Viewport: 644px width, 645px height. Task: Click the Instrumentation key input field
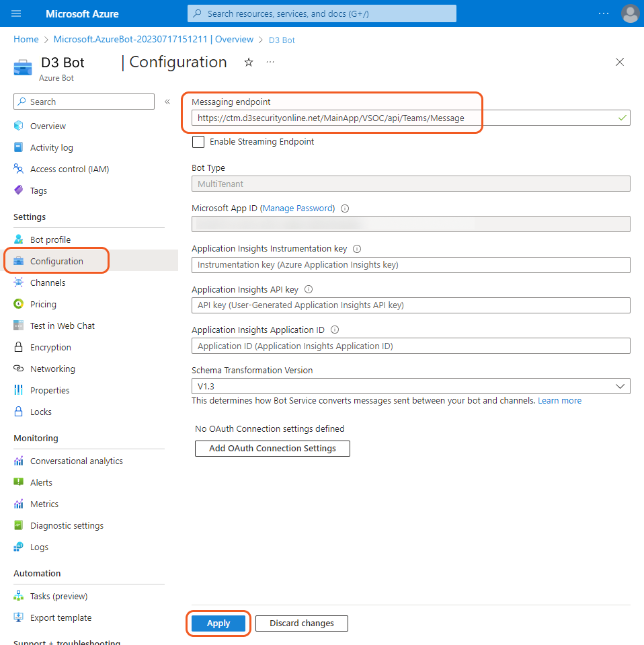[411, 265]
